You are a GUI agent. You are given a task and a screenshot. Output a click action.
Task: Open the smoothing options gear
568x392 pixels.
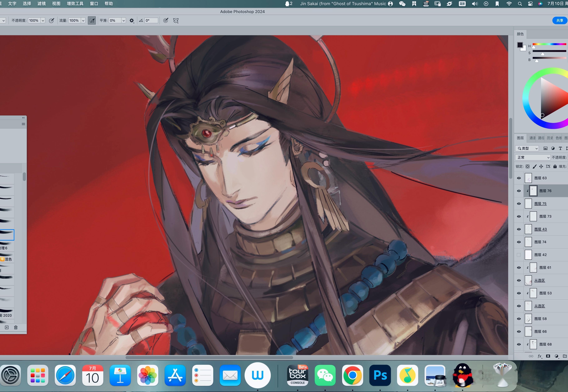tap(132, 21)
